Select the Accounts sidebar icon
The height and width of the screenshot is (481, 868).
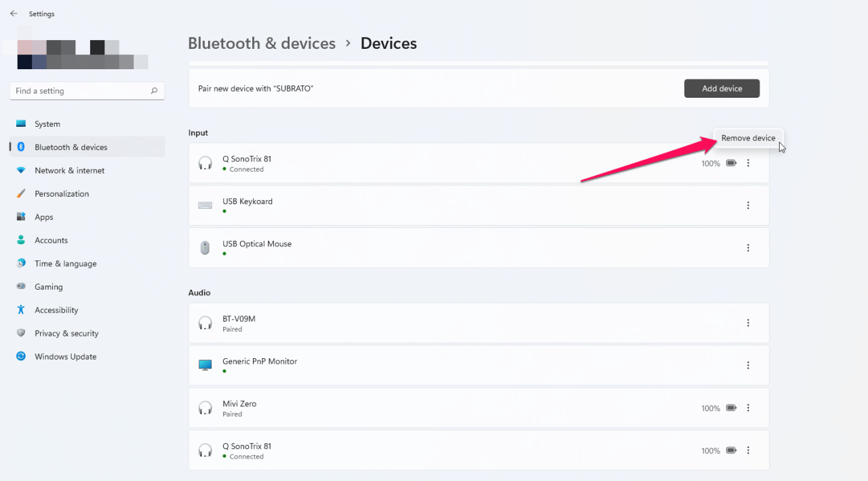tap(21, 240)
